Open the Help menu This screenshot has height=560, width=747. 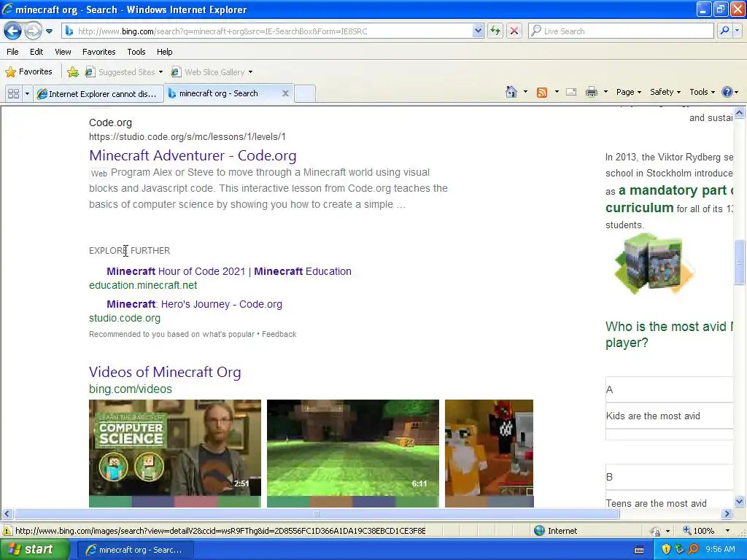click(x=164, y=52)
